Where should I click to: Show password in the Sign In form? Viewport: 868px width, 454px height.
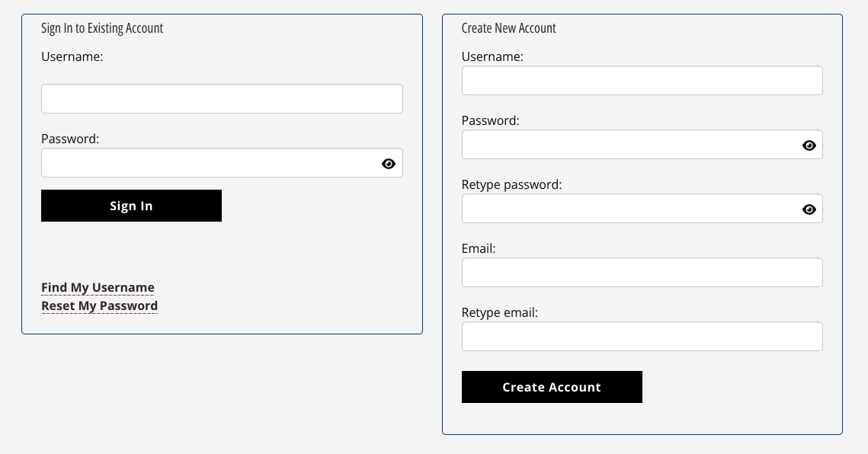pos(389,164)
